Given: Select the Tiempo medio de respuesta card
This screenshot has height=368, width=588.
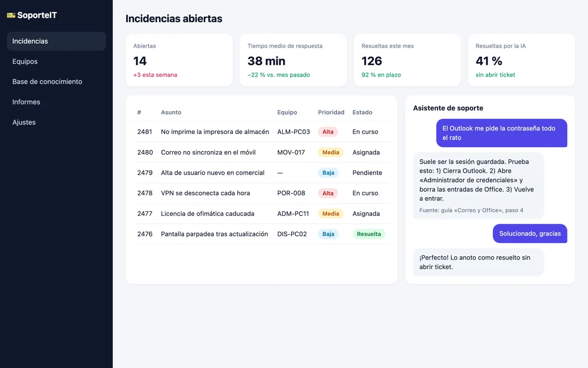Looking at the screenshot, I should click(x=293, y=60).
